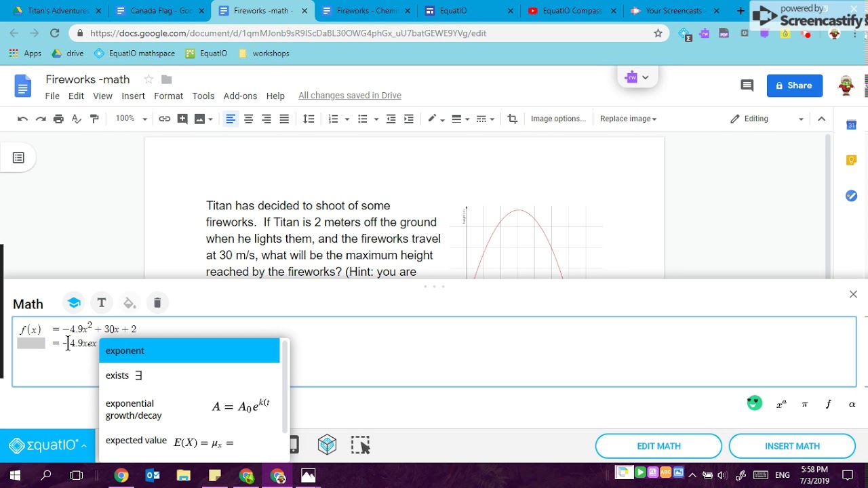Delete math with the trash icon

157,303
